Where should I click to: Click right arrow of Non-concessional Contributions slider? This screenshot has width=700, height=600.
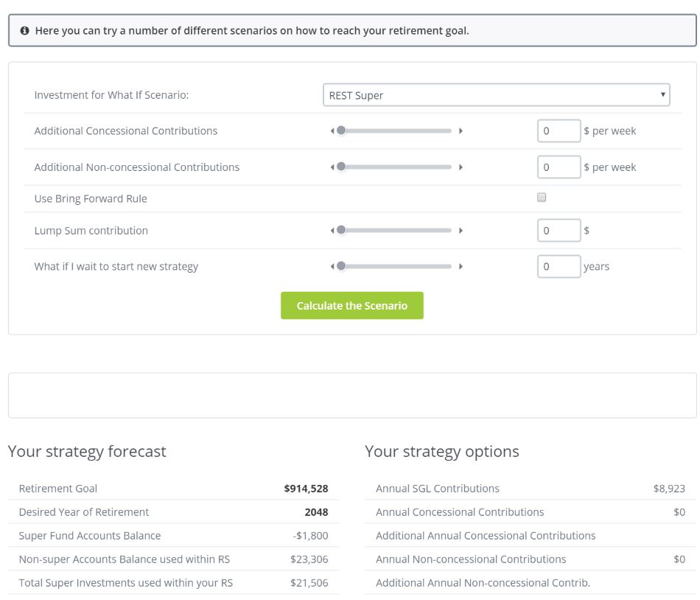tap(461, 167)
